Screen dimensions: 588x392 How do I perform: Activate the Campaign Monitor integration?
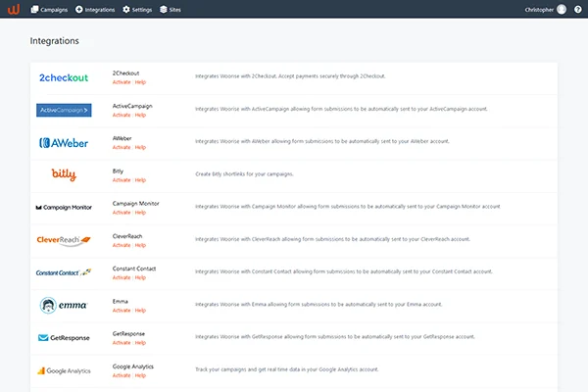[121, 213]
